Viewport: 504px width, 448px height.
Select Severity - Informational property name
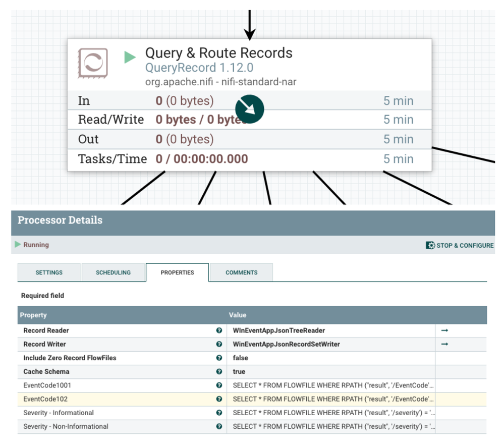[x=59, y=413]
